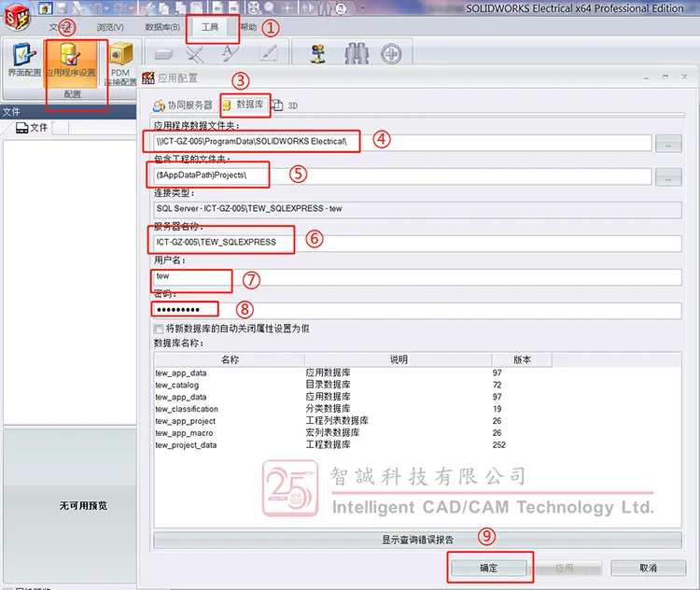Click the 连接类型 SQL Server field
This screenshot has width=700, height=590.
417,209
